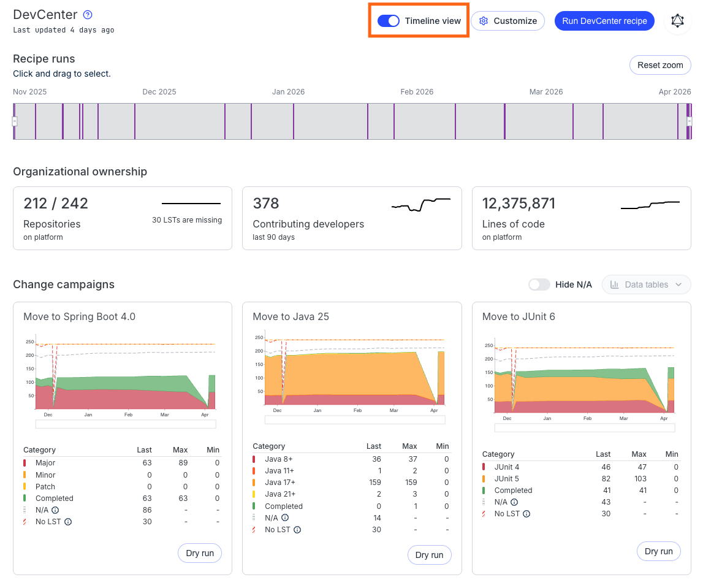The height and width of the screenshot is (588, 703).
Task: Click the JUnit 5 orange swatch
Action: pyautogui.click(x=484, y=479)
